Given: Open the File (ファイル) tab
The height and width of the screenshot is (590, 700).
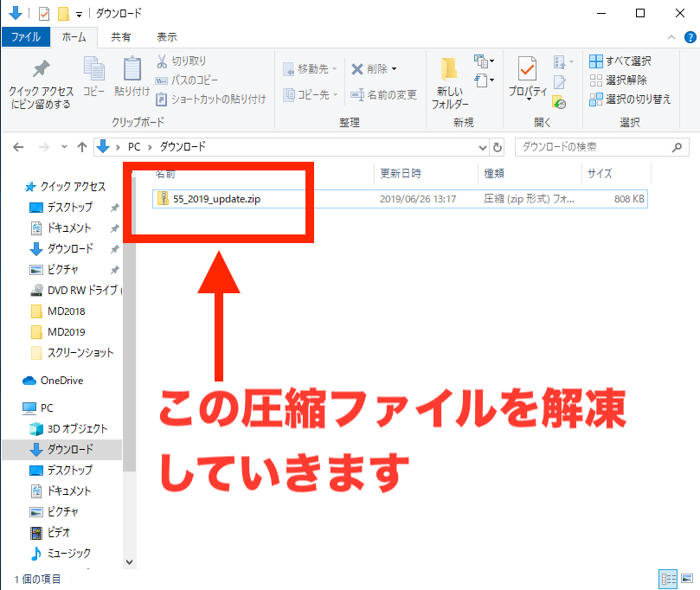Looking at the screenshot, I should point(26,37).
